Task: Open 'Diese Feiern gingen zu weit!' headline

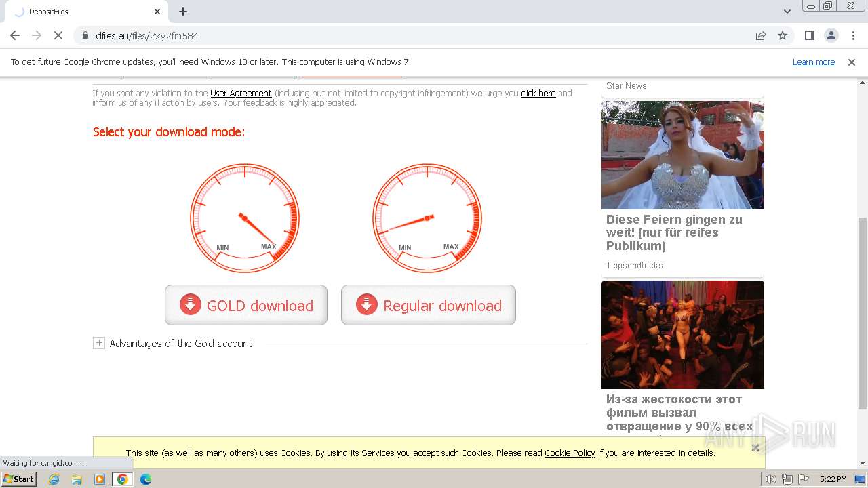Action: tap(674, 232)
